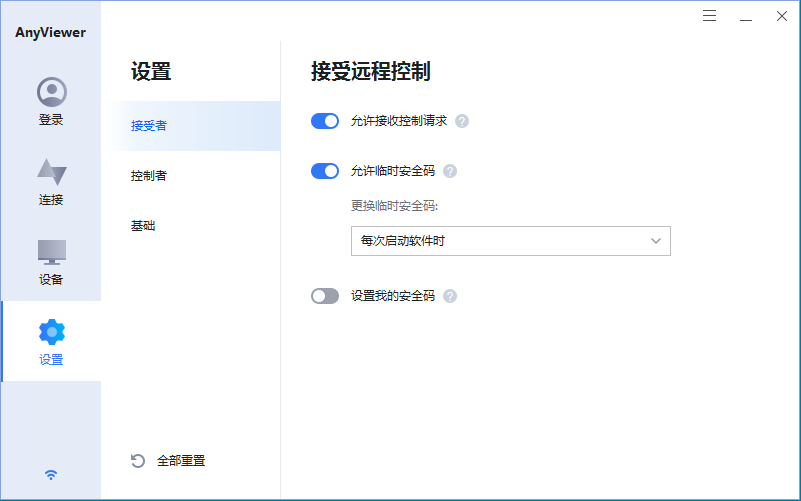The height and width of the screenshot is (501, 801).
Task: Turn off the 允许临时安全码 switch
Action: coord(325,171)
